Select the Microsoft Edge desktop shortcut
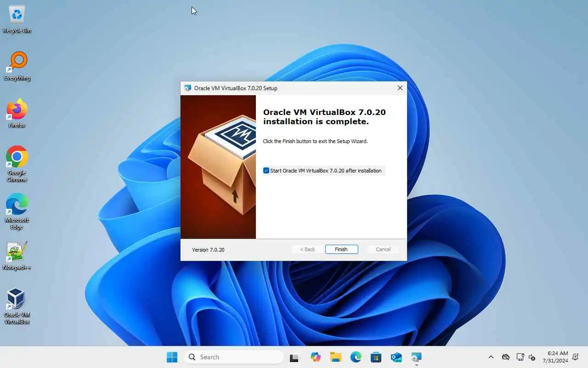588x368 pixels. coord(17,212)
